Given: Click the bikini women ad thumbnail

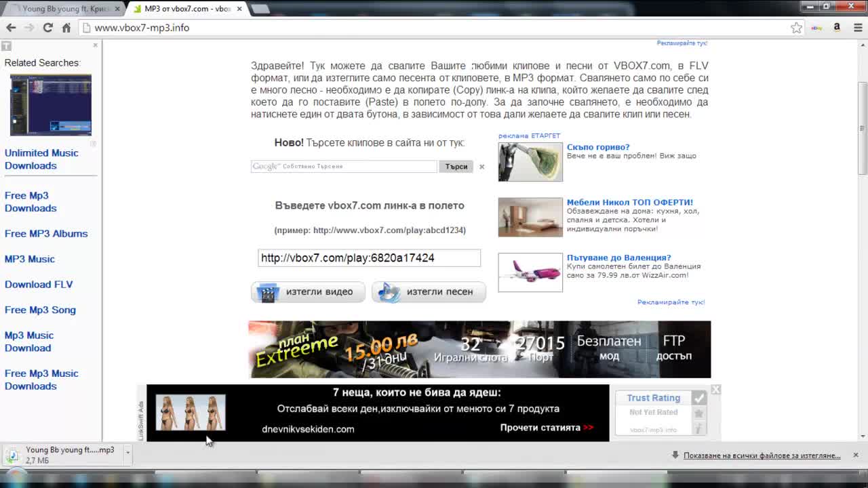Looking at the screenshot, I should (191, 413).
